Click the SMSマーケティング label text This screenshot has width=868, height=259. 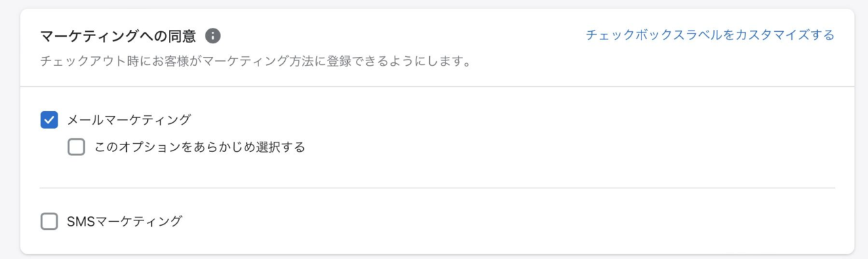(125, 221)
